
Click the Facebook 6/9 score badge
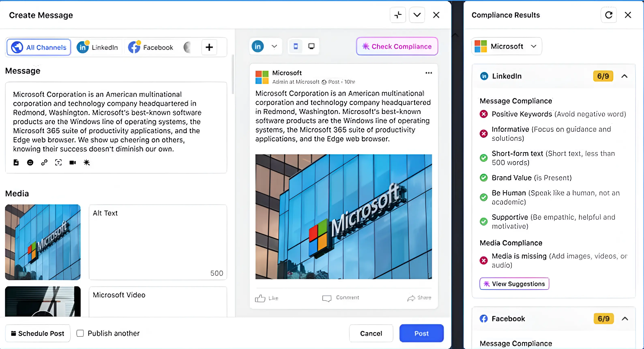pyautogui.click(x=603, y=319)
